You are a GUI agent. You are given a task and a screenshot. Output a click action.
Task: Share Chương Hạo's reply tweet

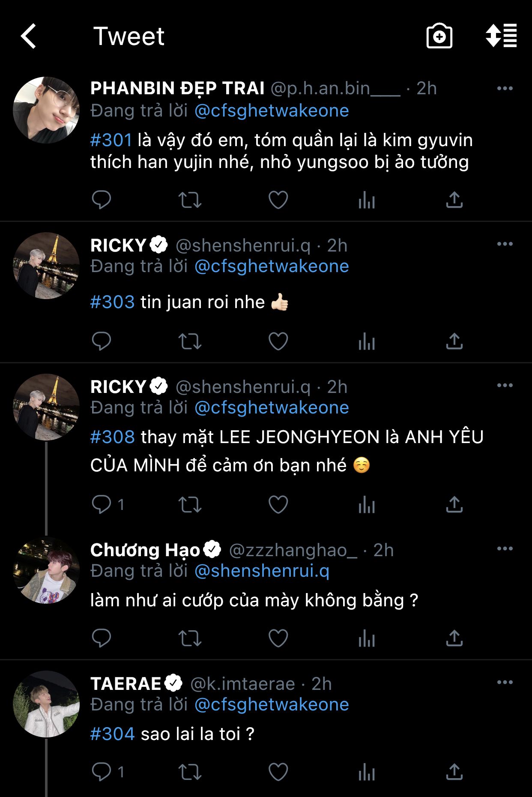(454, 638)
